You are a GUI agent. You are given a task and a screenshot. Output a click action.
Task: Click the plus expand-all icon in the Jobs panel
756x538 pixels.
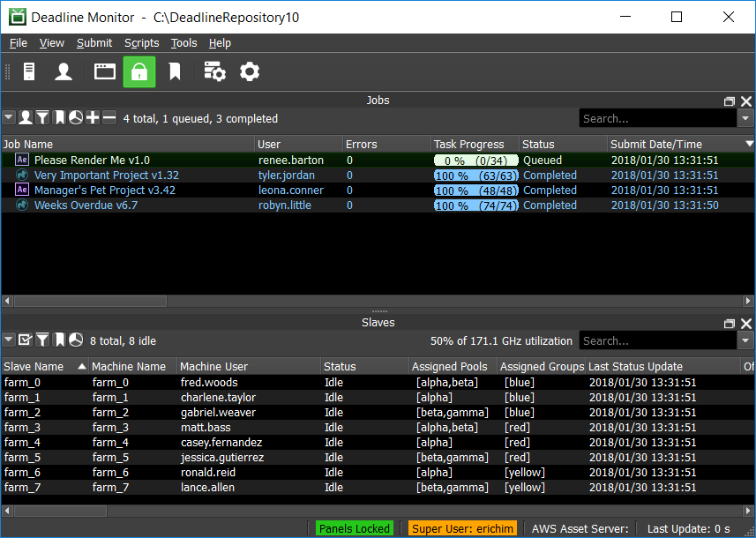pos(93,117)
